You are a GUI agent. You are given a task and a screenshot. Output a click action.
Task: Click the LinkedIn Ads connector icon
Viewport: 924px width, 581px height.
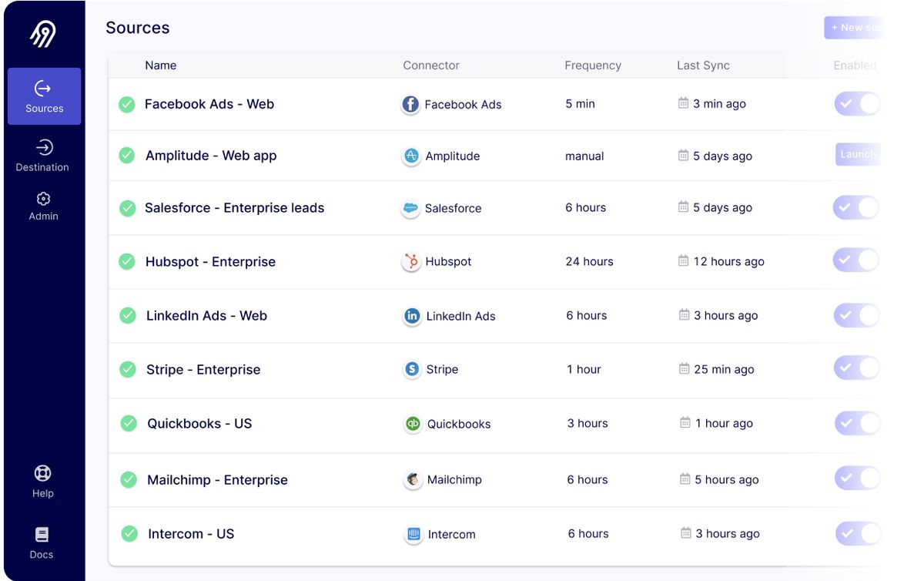tap(411, 315)
